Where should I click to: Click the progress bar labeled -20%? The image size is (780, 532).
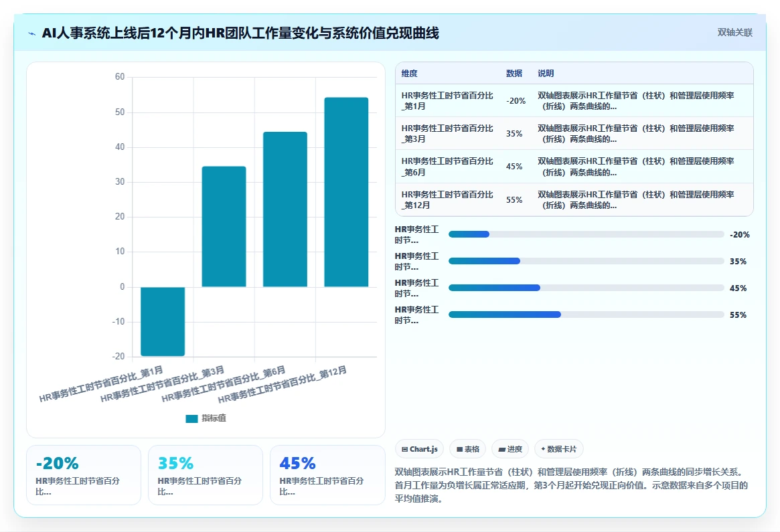click(x=586, y=234)
